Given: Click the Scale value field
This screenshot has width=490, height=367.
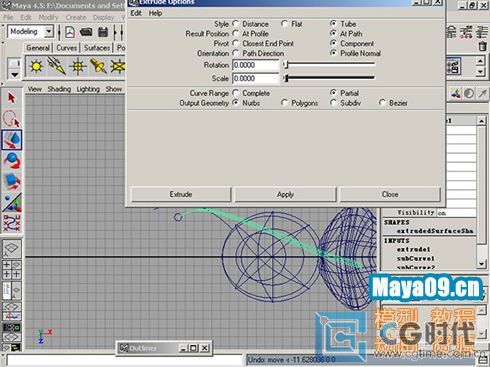Looking at the screenshot, I should [x=255, y=78].
